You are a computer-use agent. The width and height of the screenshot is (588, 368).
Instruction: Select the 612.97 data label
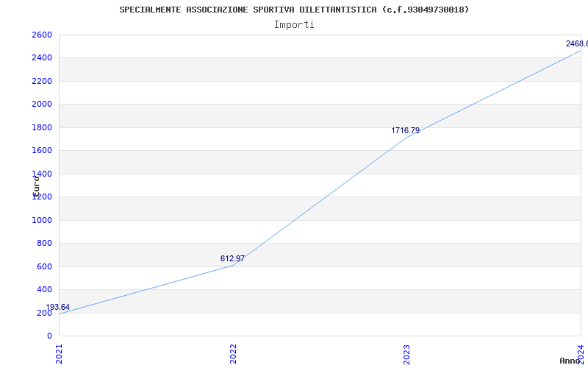232,258
